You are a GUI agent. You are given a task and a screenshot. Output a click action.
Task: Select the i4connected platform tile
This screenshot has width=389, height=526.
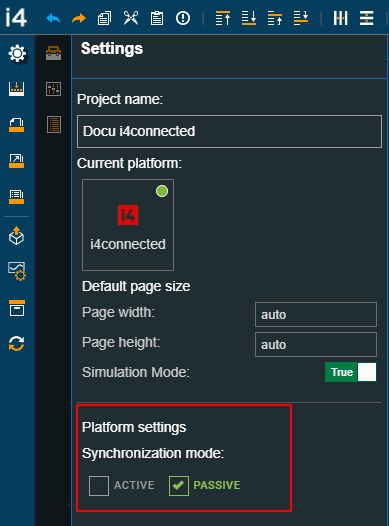[128, 225]
